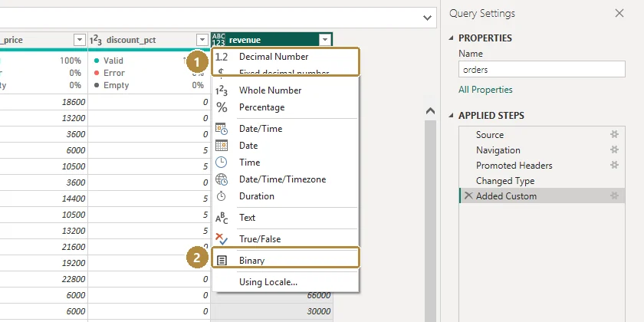Choose Percentage data type
This screenshot has height=322, width=644.
pyautogui.click(x=285, y=107)
